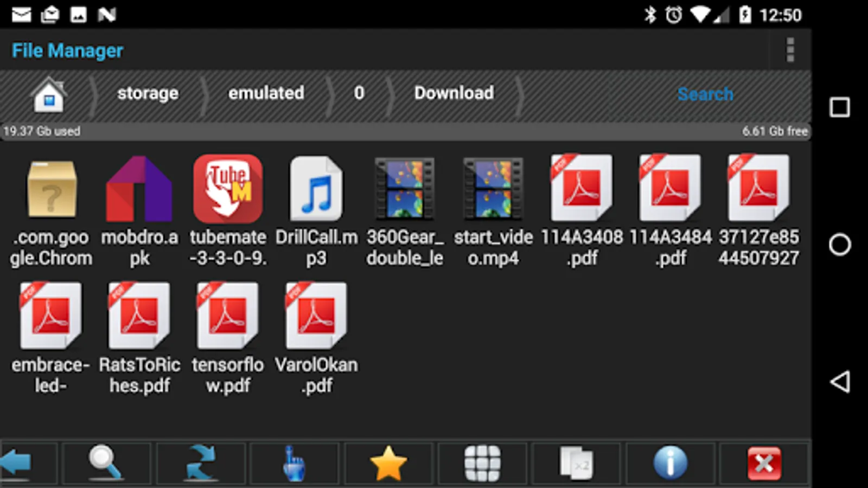
Task: Tap the blue refresh arrows icon
Action: (201, 463)
